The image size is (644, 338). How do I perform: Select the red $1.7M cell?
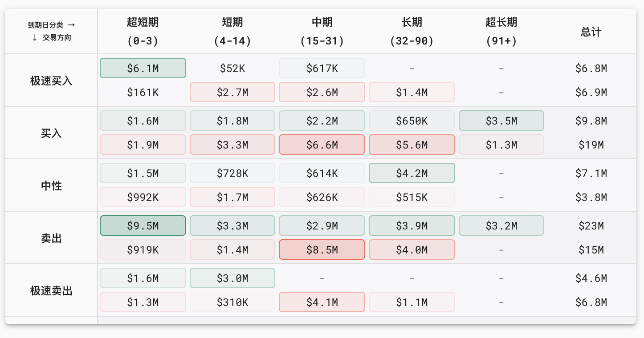(x=232, y=197)
